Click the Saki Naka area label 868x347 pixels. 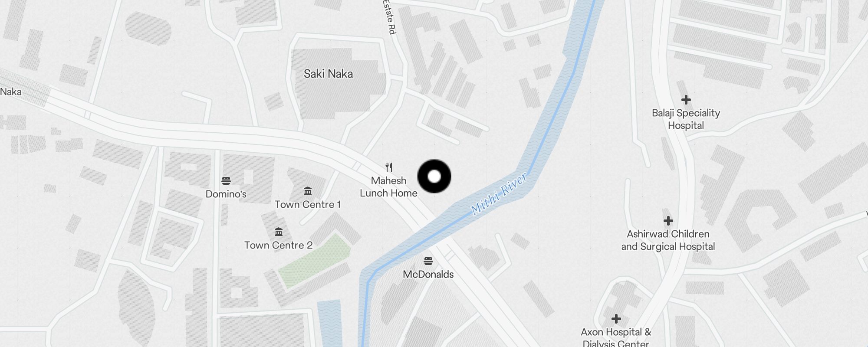[328, 74]
